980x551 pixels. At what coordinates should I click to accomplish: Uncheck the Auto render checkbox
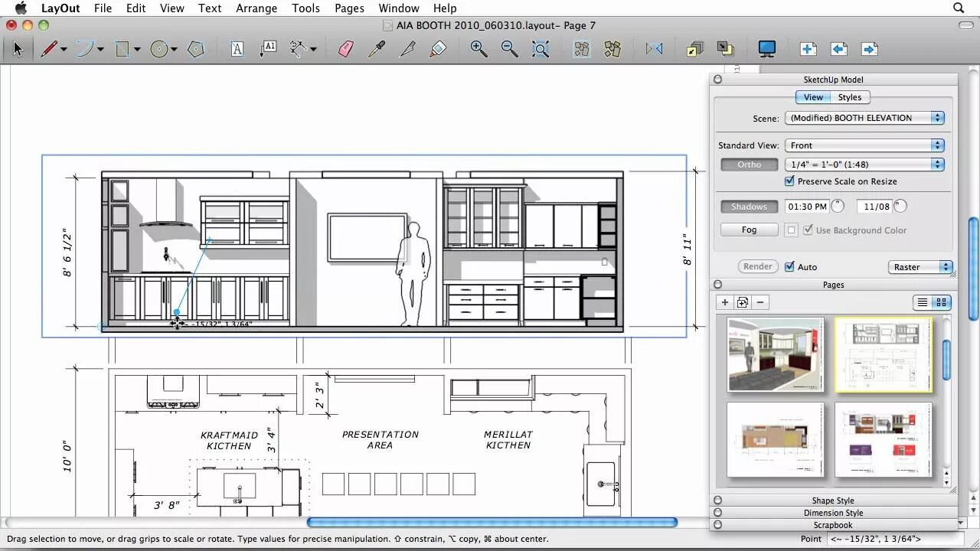(789, 266)
